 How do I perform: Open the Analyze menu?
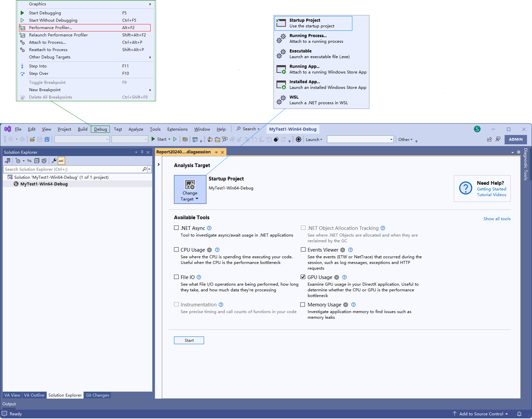[x=136, y=129]
